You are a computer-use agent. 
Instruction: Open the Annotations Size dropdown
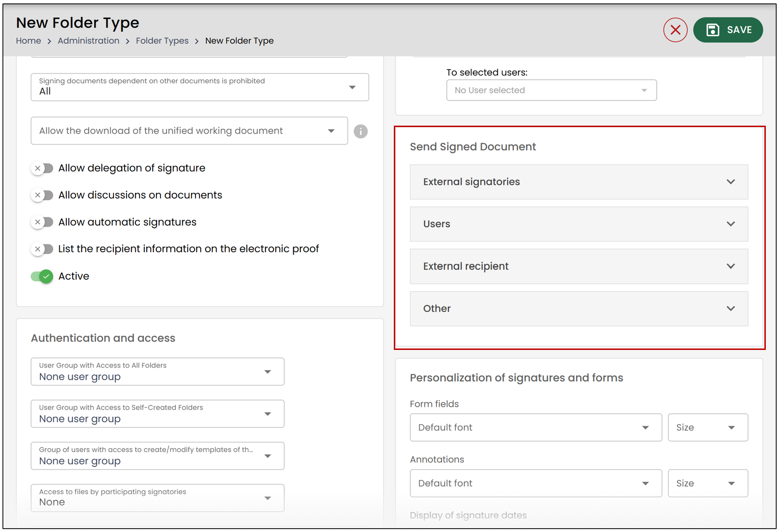[708, 483]
